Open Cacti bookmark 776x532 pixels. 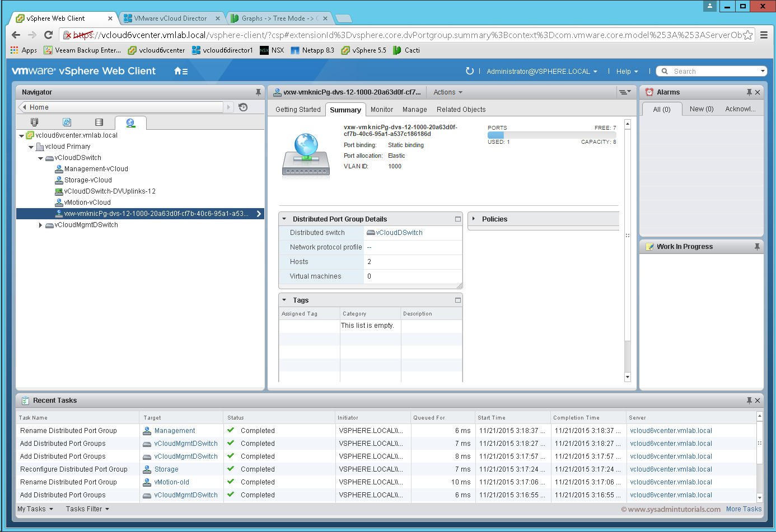[x=406, y=50]
